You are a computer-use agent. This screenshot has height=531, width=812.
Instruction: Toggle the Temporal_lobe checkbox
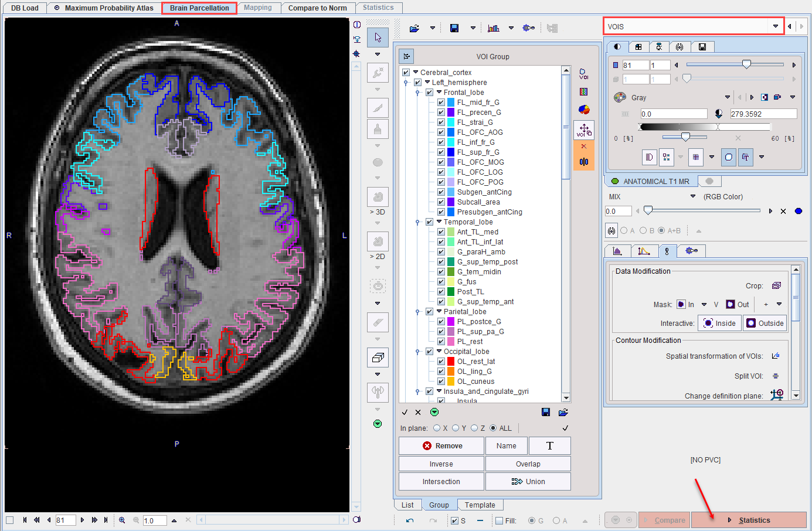point(429,222)
